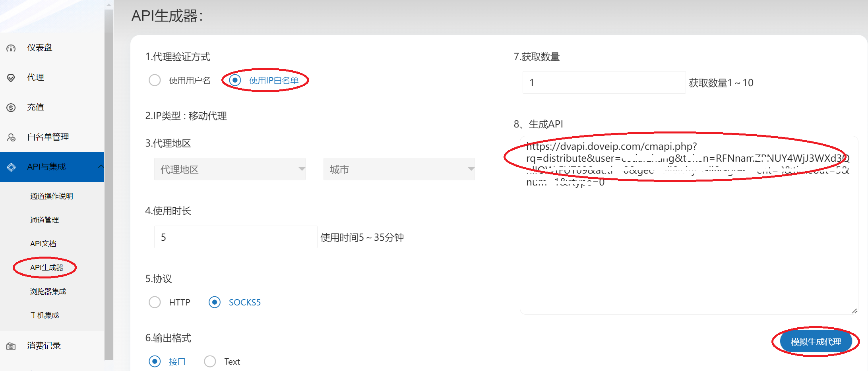Select the 使用用户名 radio button

pyautogui.click(x=155, y=80)
